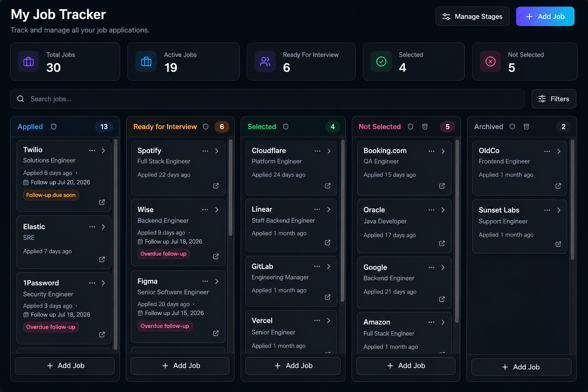Open external link on Spotify card
588x392 pixels.
(x=216, y=186)
